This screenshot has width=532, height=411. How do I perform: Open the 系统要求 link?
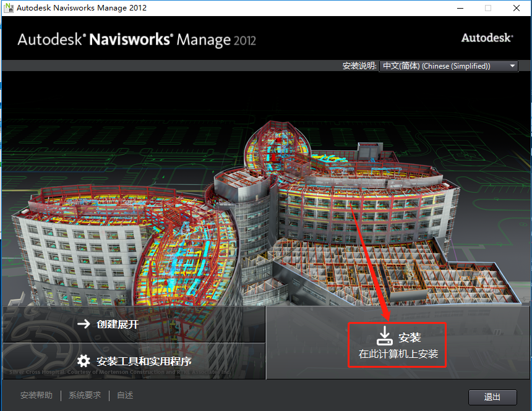(x=85, y=396)
